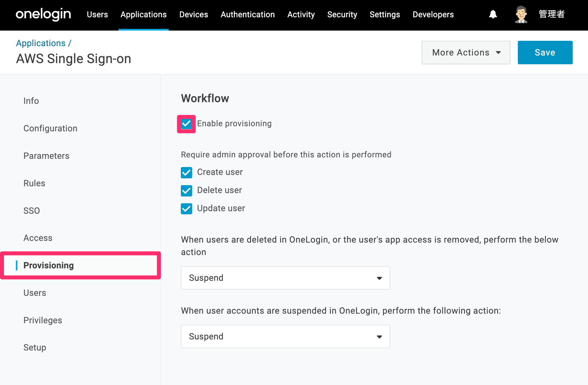Uncheck the Create user approval checkbox
The width and height of the screenshot is (588, 385).
[x=186, y=172]
